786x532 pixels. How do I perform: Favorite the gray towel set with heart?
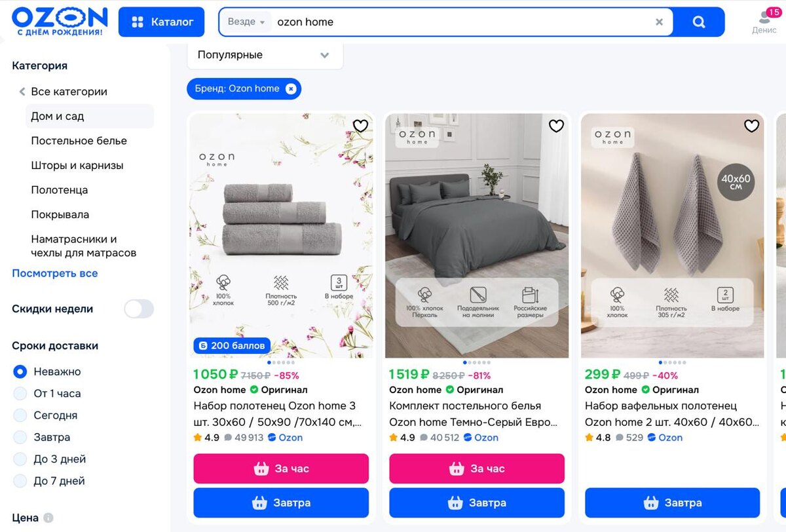(360, 126)
